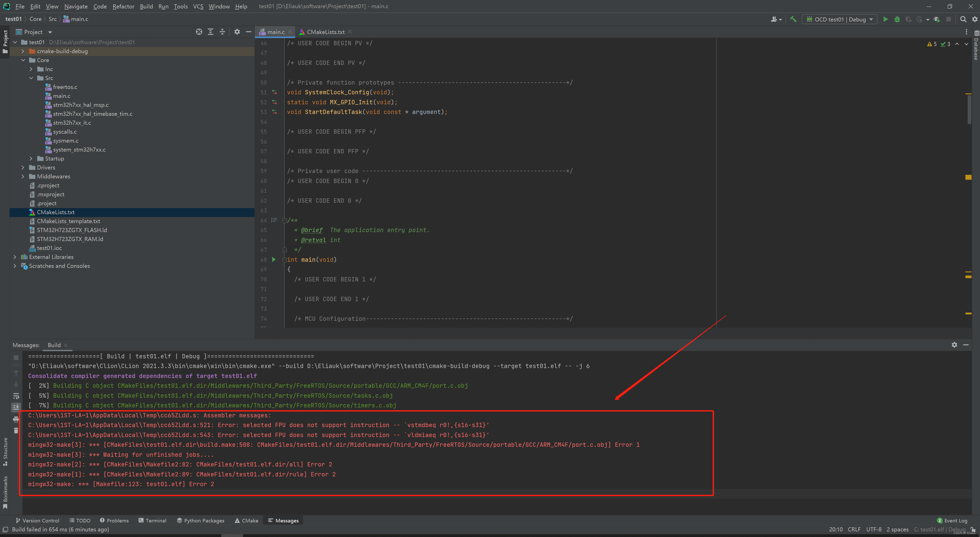The height and width of the screenshot is (537, 980).
Task: Open the Tools menu
Action: 181,6
